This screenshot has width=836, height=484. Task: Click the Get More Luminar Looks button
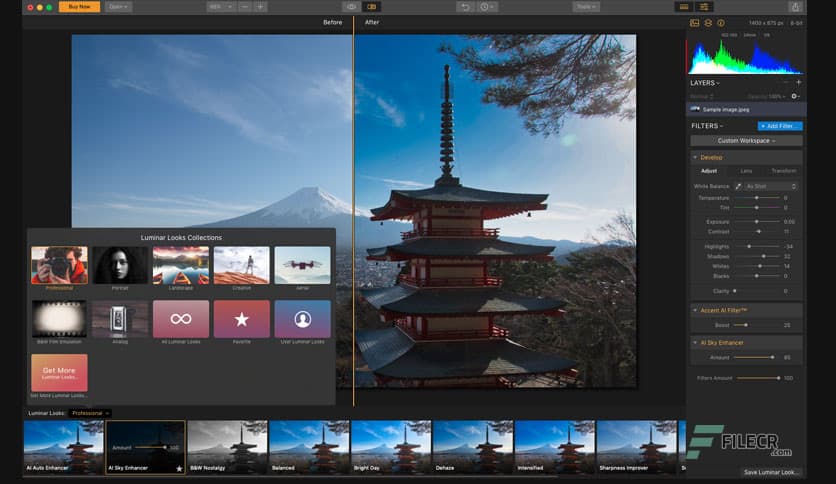pyautogui.click(x=59, y=373)
